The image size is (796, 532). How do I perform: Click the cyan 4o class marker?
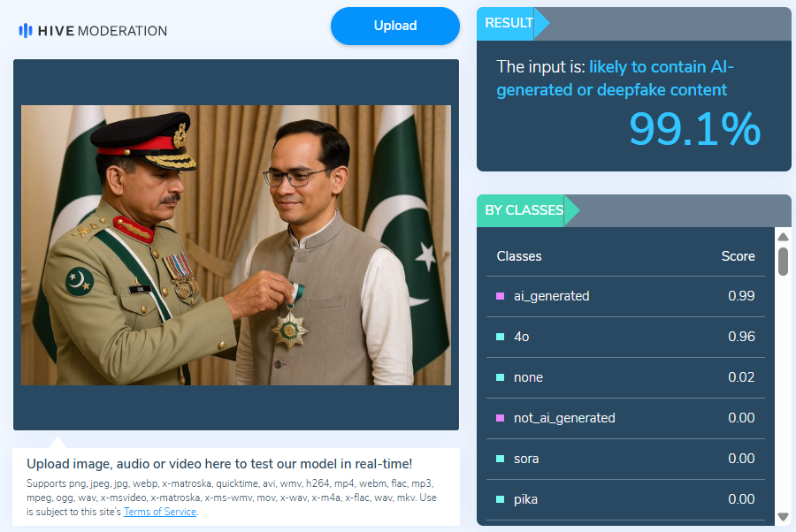pyautogui.click(x=500, y=337)
